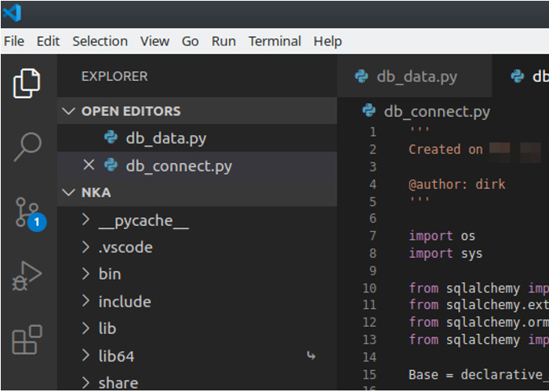Open the Terminal menu

pyautogui.click(x=274, y=42)
